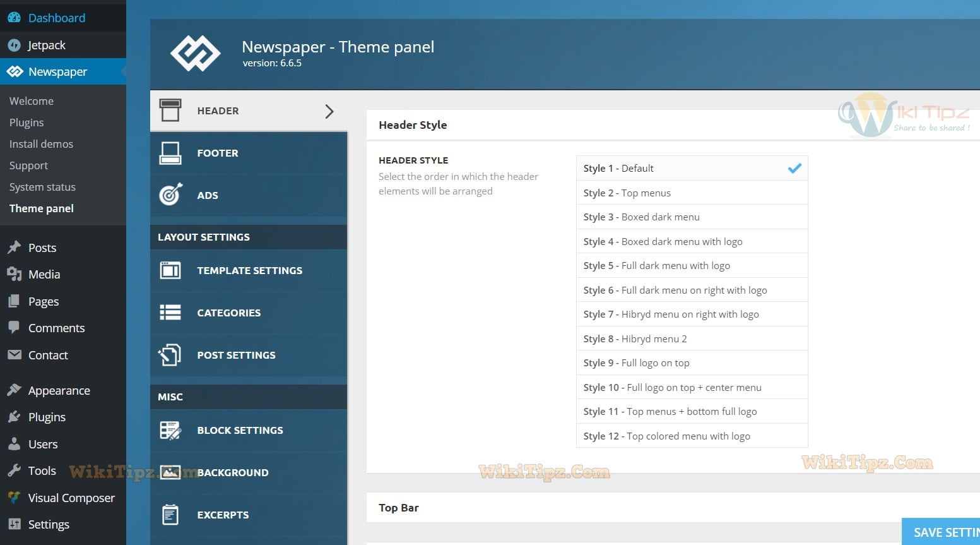Click the Background picture icon
The height and width of the screenshot is (545, 980).
[170, 472]
